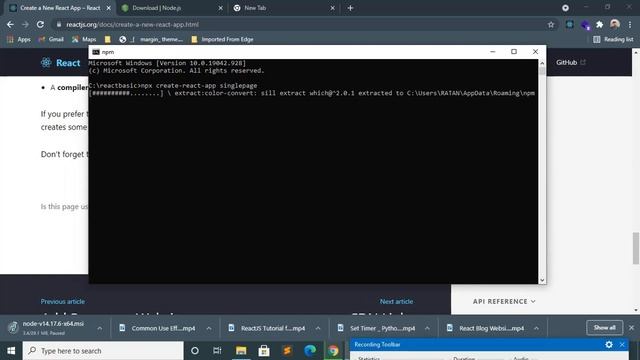Image resolution: width=640 pixels, height=360 pixels.
Task: Open the Chrome three-dot menu
Action: pyautogui.click(x=630, y=24)
